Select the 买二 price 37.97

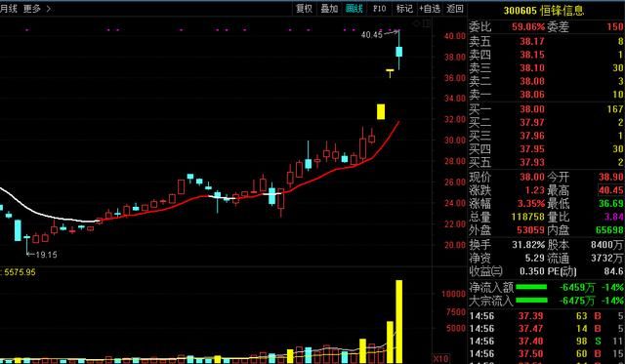point(531,122)
